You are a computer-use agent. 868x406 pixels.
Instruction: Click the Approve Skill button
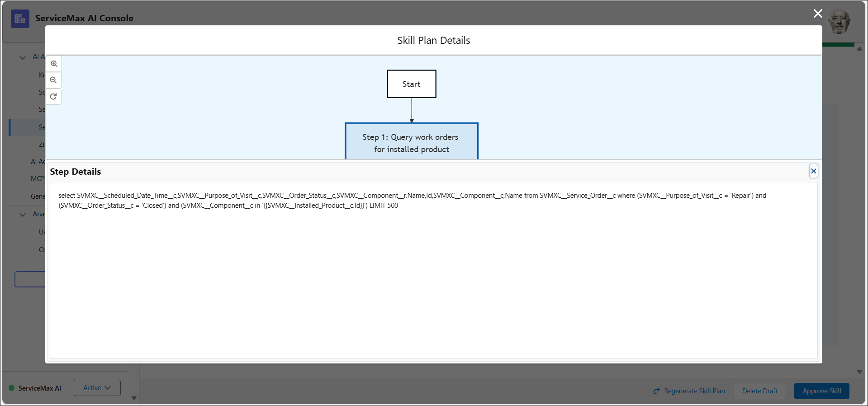click(x=822, y=391)
